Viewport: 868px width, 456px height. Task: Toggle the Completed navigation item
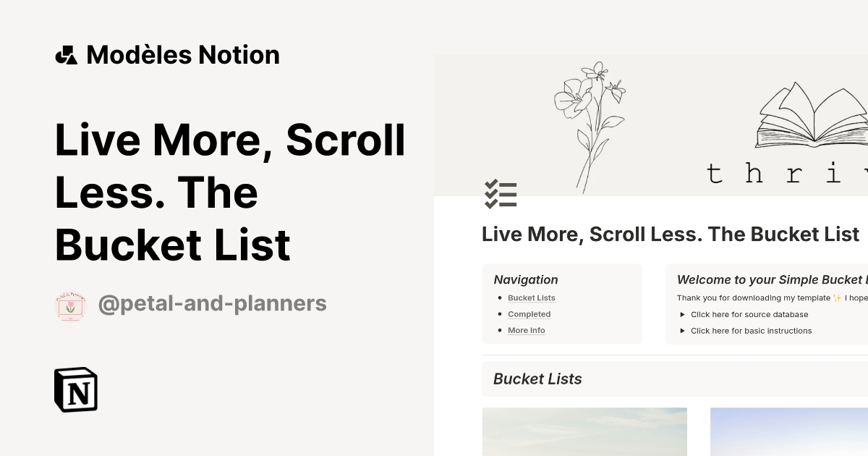(529, 314)
